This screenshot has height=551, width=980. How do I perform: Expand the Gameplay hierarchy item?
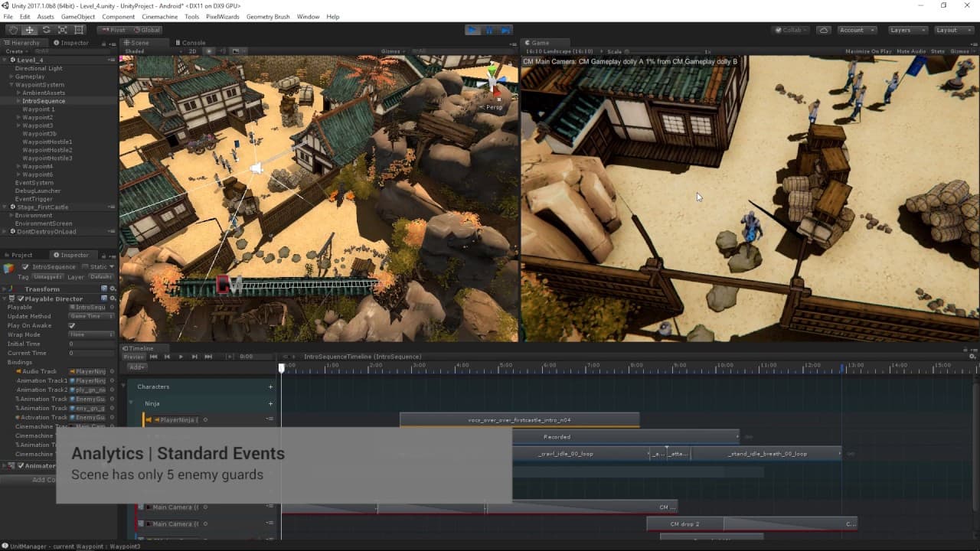(11, 77)
